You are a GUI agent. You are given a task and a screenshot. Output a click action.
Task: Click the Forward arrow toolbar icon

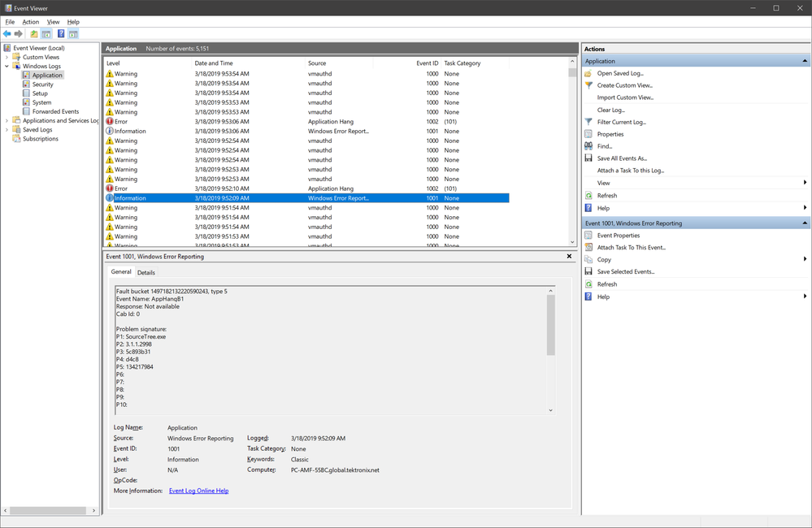19,33
